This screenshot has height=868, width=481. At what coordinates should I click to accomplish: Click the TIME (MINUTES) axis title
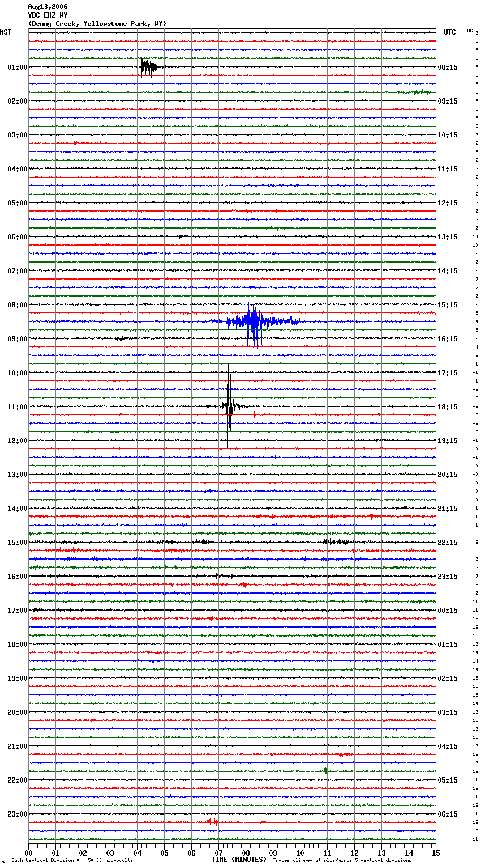[x=239, y=860]
